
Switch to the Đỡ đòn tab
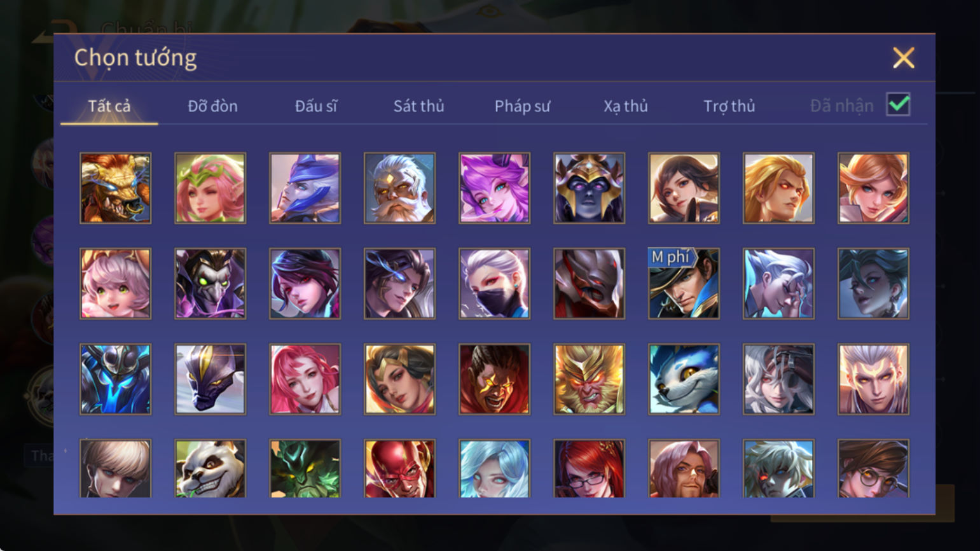[x=212, y=106]
